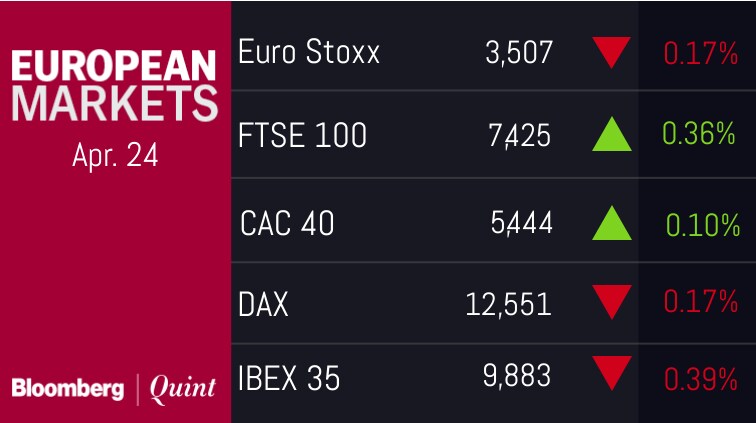The image size is (756, 423).
Task: Select the FTSE 100 index name
Action: [303, 135]
